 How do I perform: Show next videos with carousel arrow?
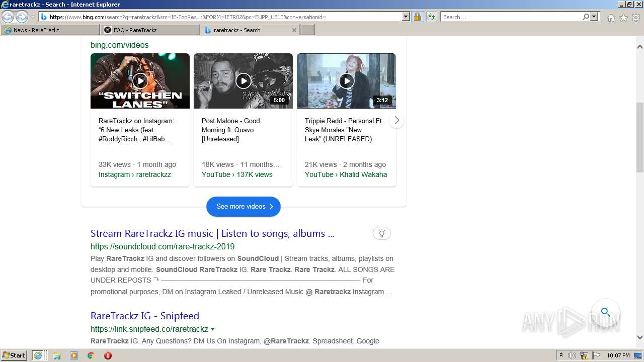click(397, 121)
